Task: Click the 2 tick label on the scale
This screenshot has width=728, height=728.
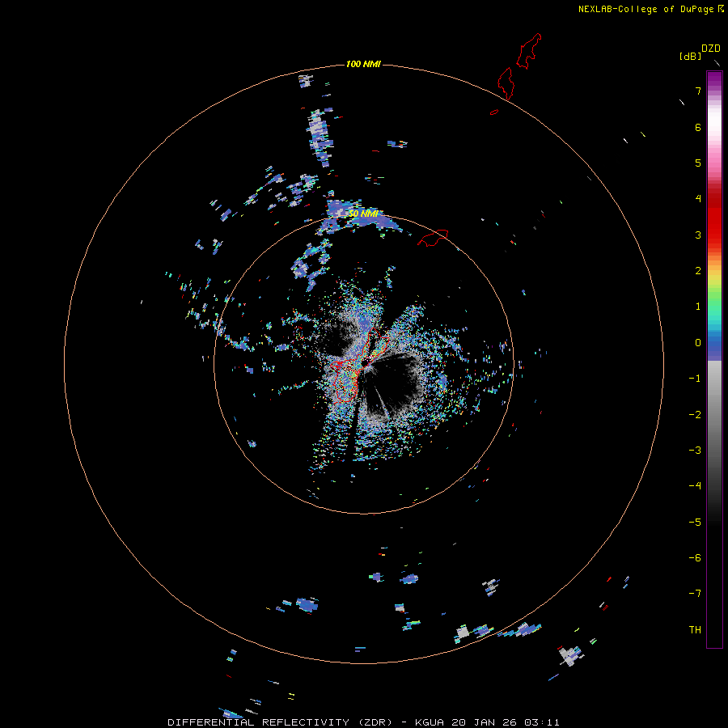Action: tap(698, 271)
